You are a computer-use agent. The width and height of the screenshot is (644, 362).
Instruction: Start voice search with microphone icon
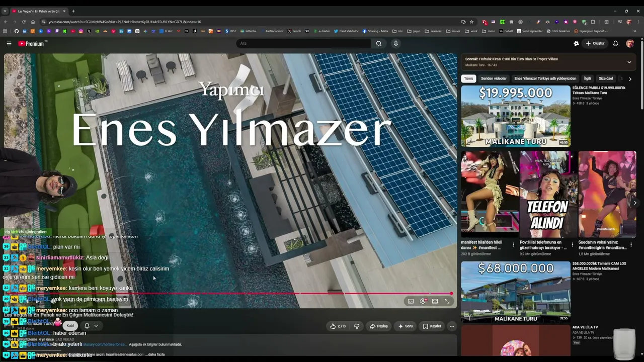click(396, 44)
